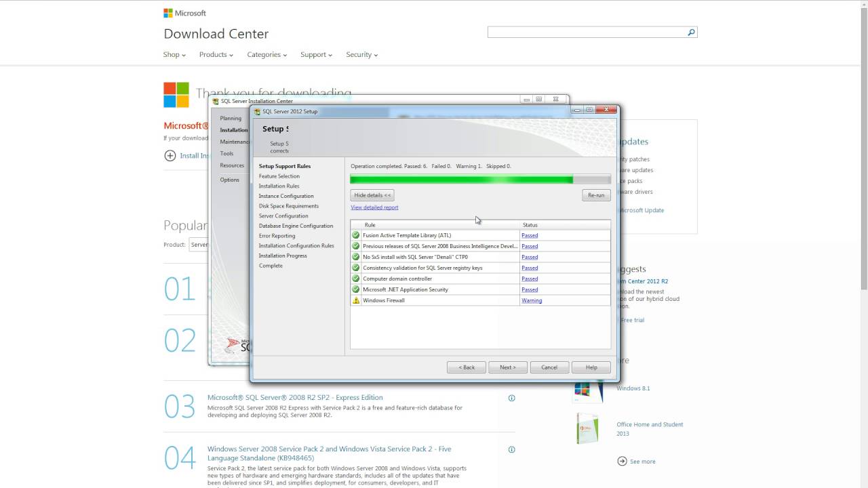The width and height of the screenshot is (868, 488).
Task: Click Cancel in SQL Server setup
Action: [x=549, y=367]
